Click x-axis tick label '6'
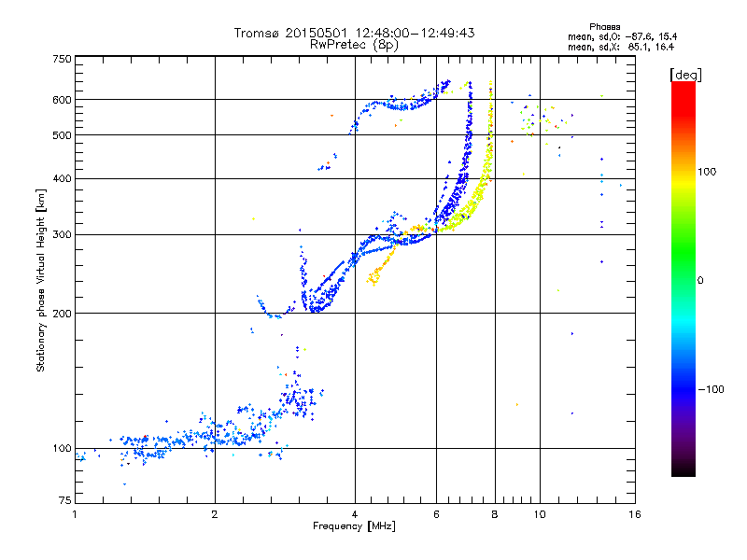This screenshot has width=747, height=560. click(x=436, y=514)
